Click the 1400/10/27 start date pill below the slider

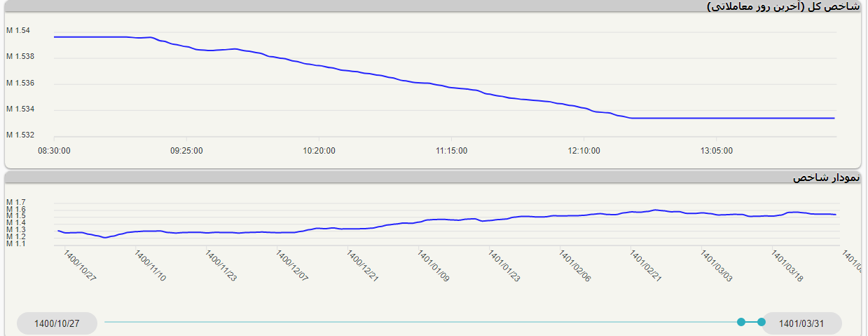57,323
